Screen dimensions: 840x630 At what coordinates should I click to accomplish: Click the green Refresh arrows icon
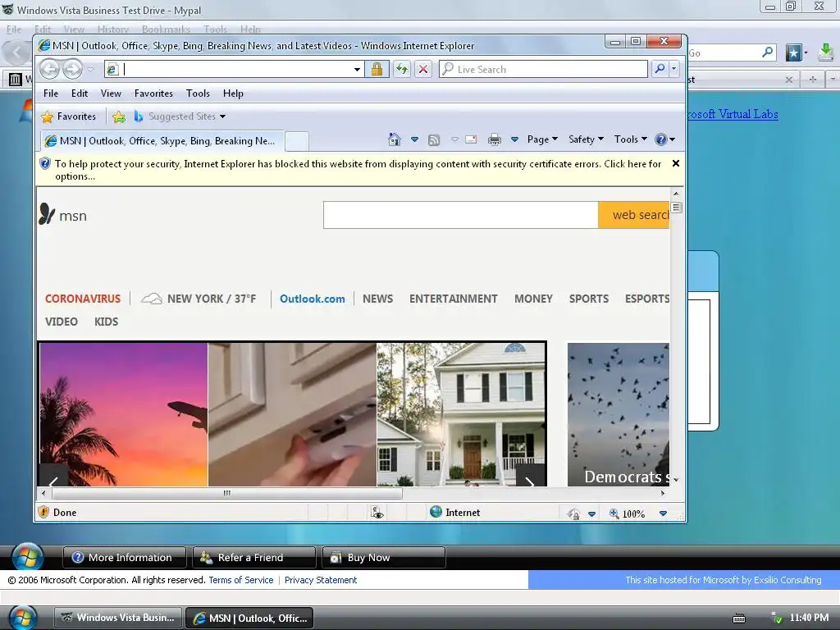[401, 69]
